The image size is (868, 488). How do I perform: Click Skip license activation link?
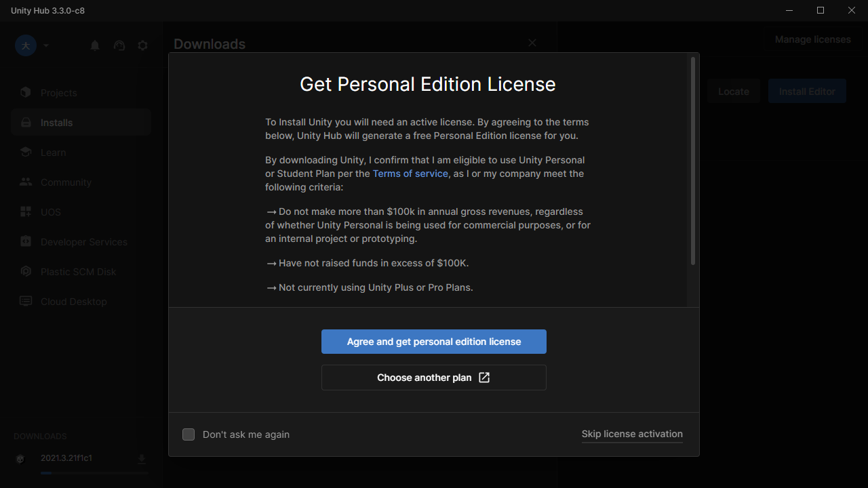tap(632, 434)
